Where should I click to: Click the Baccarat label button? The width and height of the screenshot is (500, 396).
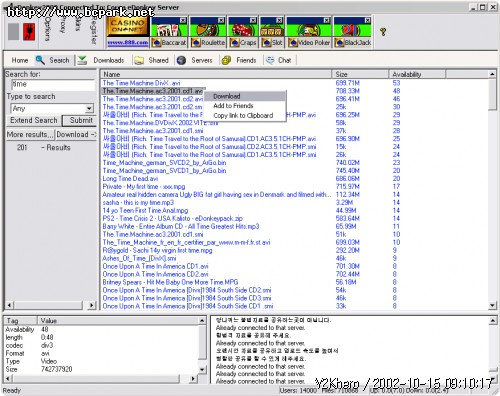pos(169,43)
